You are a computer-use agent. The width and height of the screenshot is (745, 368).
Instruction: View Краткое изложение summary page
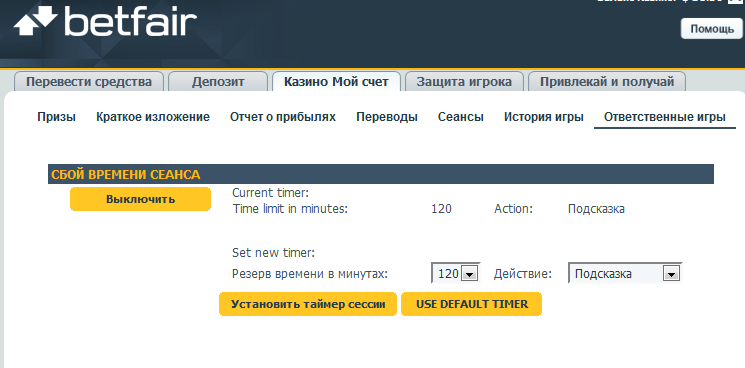(153, 117)
